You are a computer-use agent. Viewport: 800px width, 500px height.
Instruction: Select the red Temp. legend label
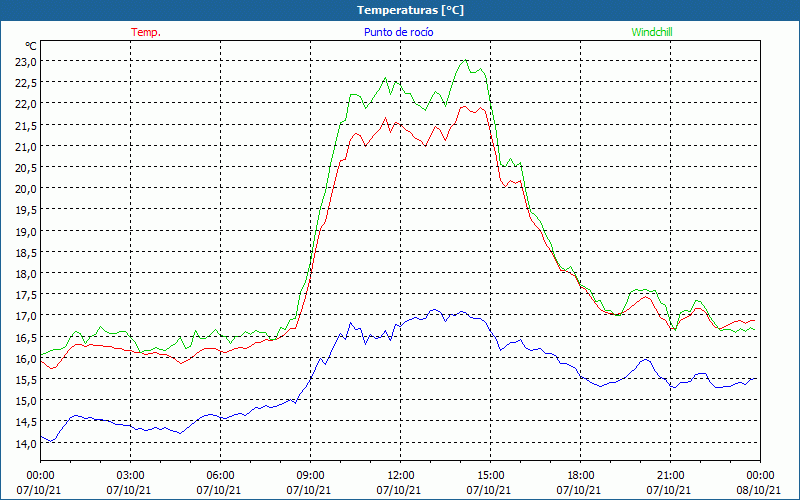pyautogui.click(x=146, y=32)
